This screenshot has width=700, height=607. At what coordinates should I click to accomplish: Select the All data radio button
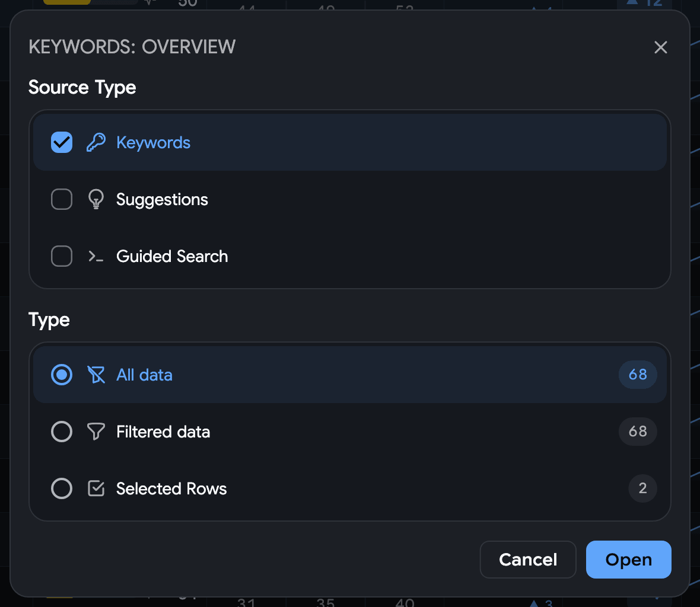[62, 375]
